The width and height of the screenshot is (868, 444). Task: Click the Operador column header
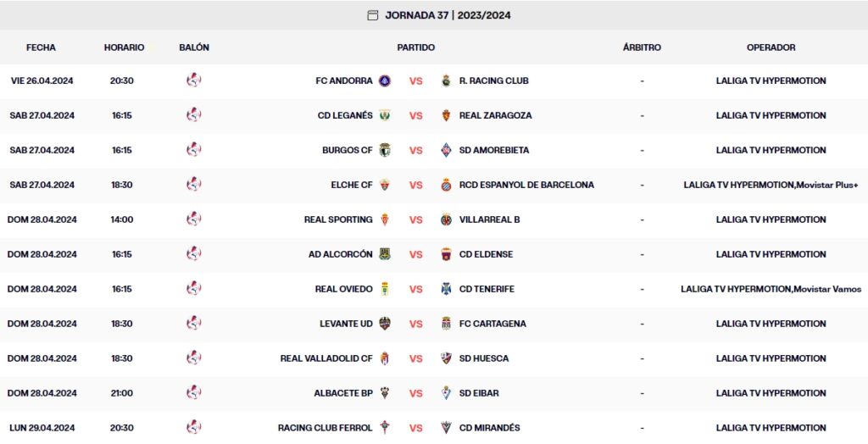pyautogui.click(x=771, y=47)
